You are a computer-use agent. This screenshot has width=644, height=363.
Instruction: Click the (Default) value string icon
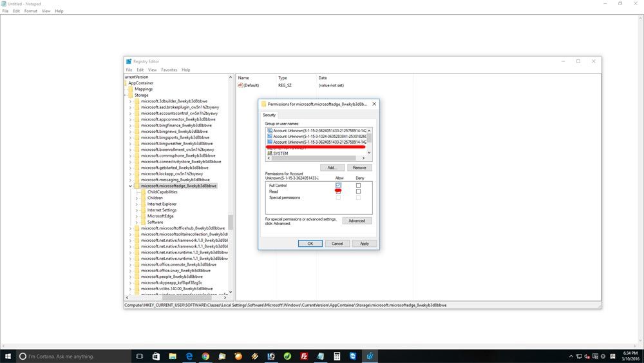[240, 86]
